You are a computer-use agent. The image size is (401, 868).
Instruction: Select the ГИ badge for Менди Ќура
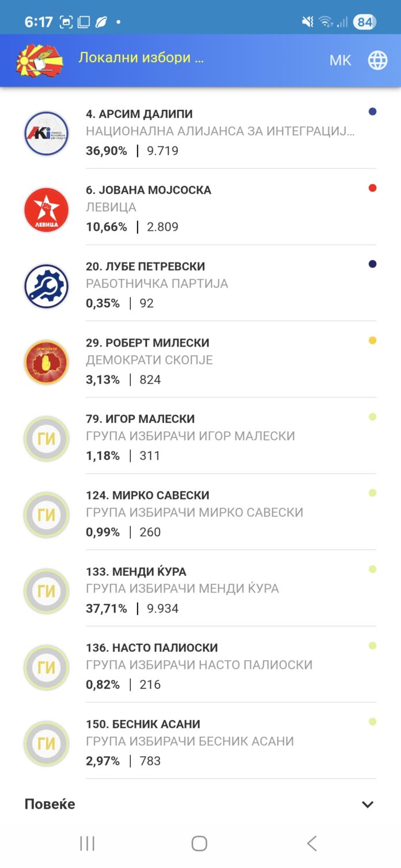[x=47, y=591]
